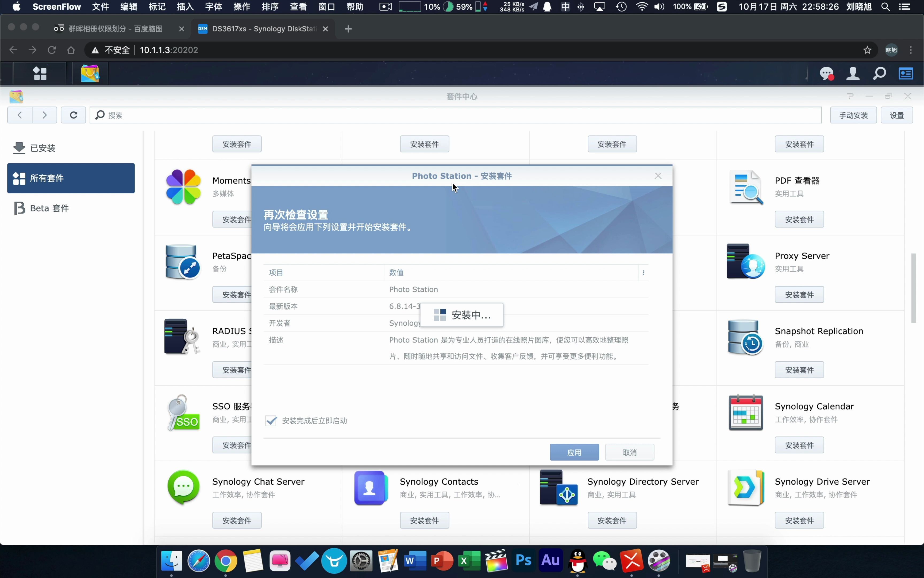Click the Synology Calendar icon
This screenshot has height=578, width=924.
(746, 412)
